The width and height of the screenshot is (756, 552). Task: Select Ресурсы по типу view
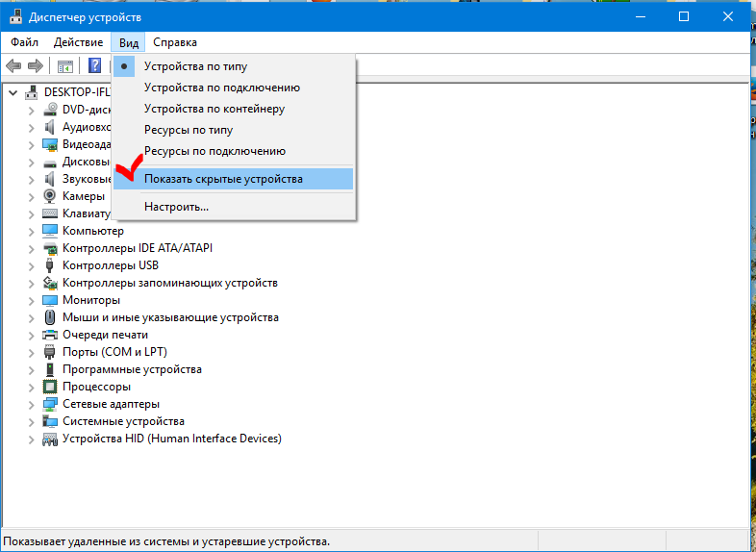click(x=234, y=130)
